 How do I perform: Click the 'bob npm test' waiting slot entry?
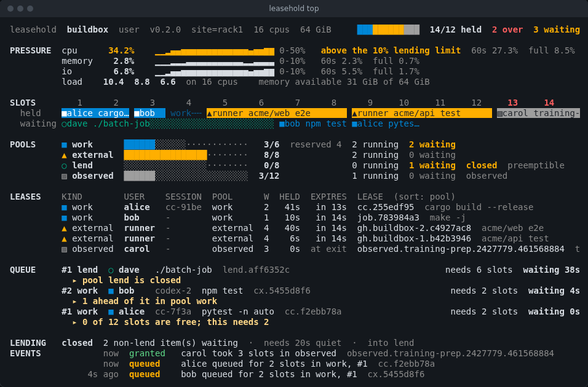click(312, 123)
